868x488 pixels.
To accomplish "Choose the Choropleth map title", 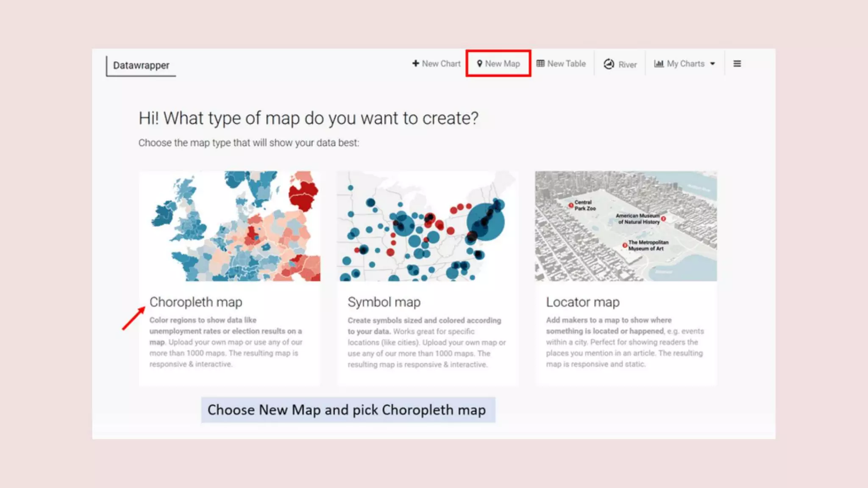I will tap(196, 302).
